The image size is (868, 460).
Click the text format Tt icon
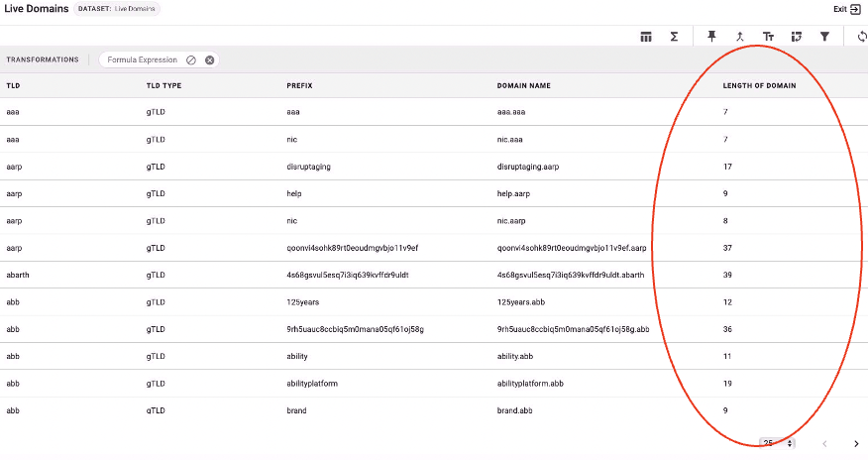click(x=768, y=37)
